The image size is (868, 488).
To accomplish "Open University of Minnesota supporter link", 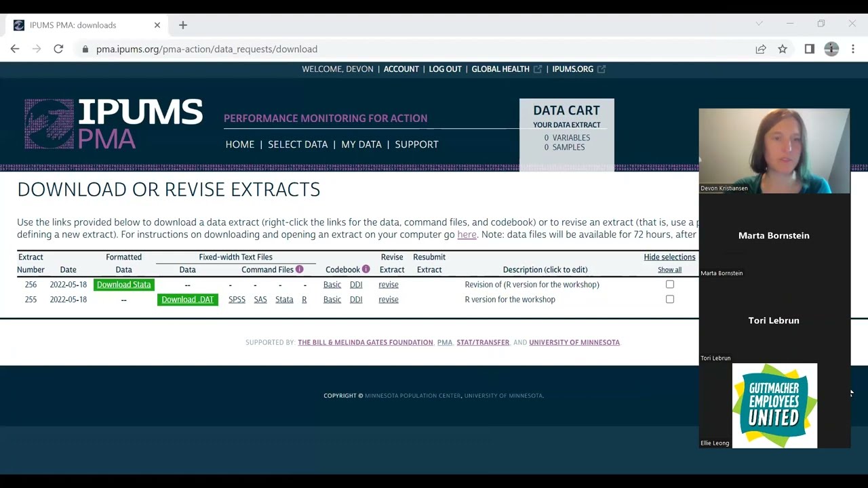I will pyautogui.click(x=574, y=342).
